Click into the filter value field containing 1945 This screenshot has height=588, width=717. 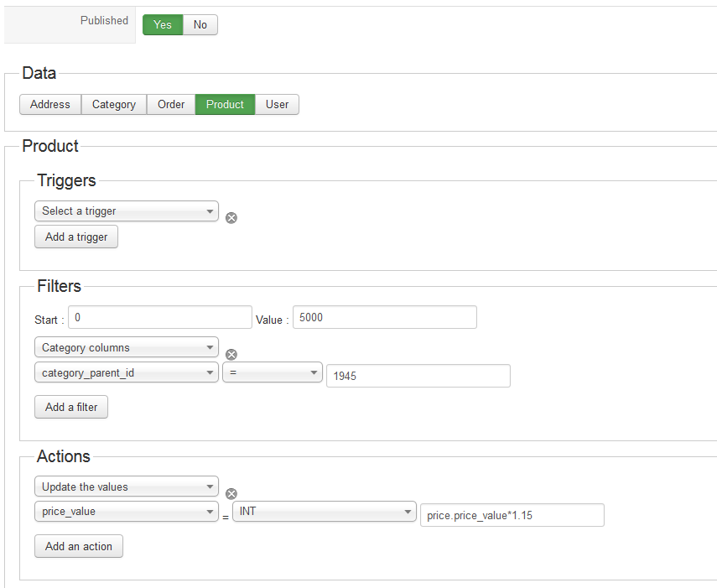[418, 376]
